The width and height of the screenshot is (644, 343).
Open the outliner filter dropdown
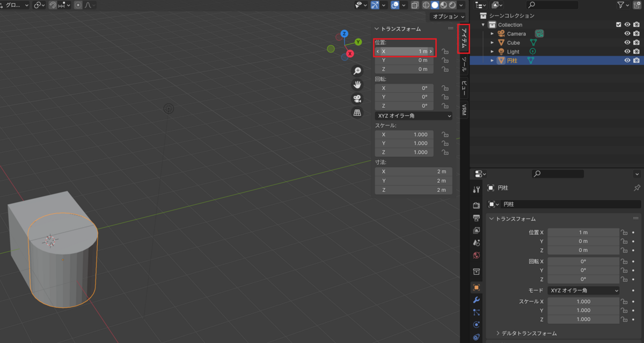pos(624,5)
